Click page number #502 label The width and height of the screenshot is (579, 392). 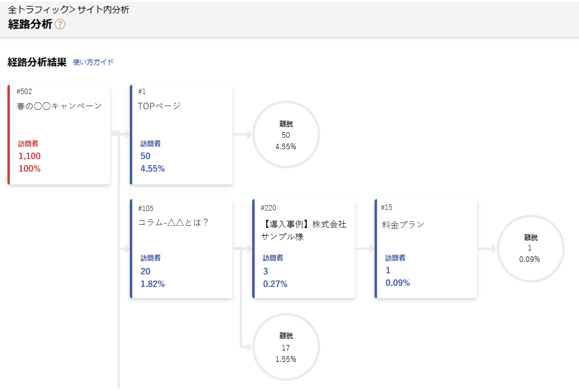(24, 91)
